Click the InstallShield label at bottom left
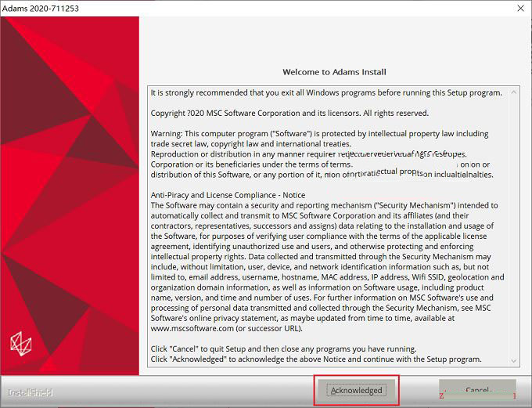This screenshot has width=532, height=408. point(31,392)
